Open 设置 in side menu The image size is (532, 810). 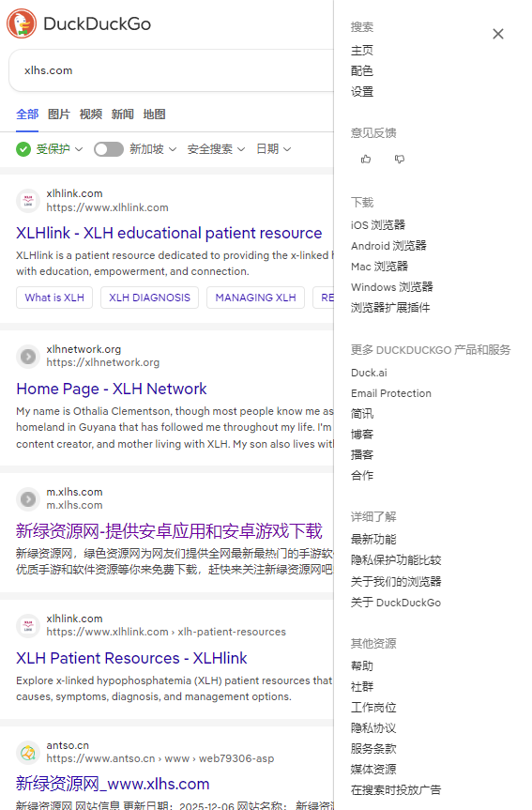tap(362, 92)
